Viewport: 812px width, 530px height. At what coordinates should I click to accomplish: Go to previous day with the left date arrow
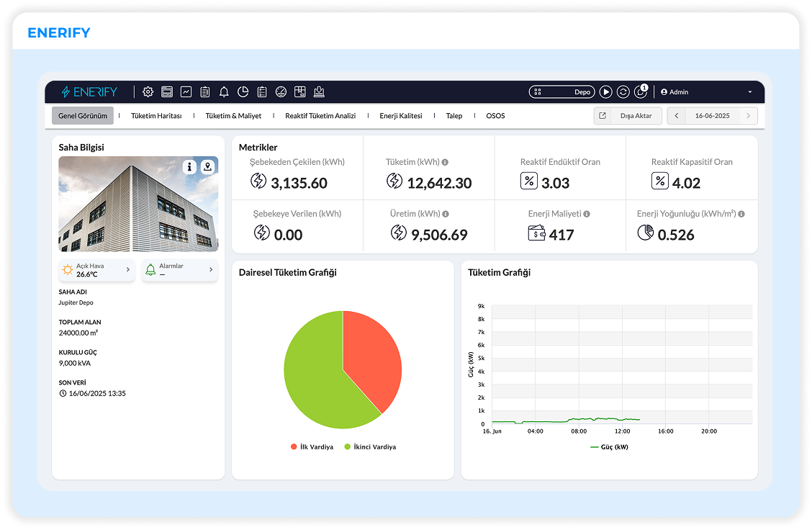(x=675, y=115)
